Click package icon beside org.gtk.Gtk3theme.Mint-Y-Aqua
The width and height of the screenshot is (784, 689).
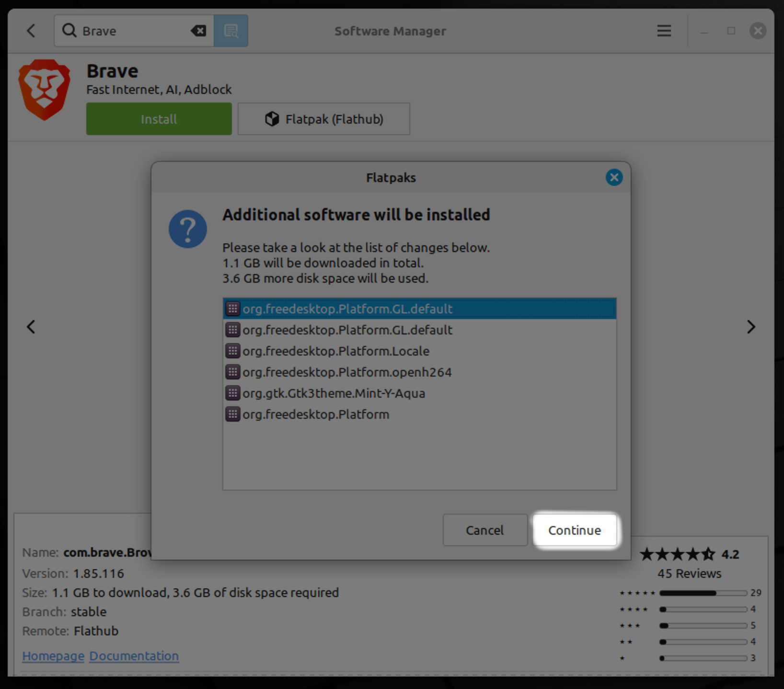click(232, 393)
